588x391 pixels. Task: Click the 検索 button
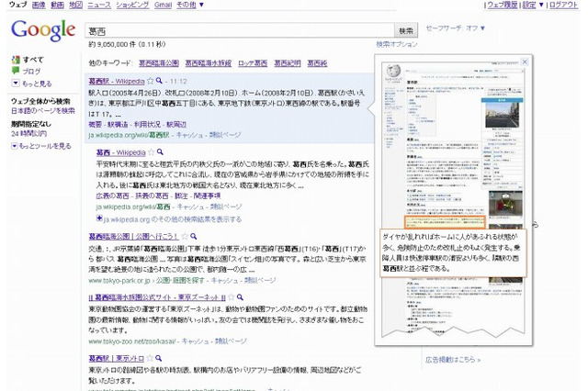[406, 30]
